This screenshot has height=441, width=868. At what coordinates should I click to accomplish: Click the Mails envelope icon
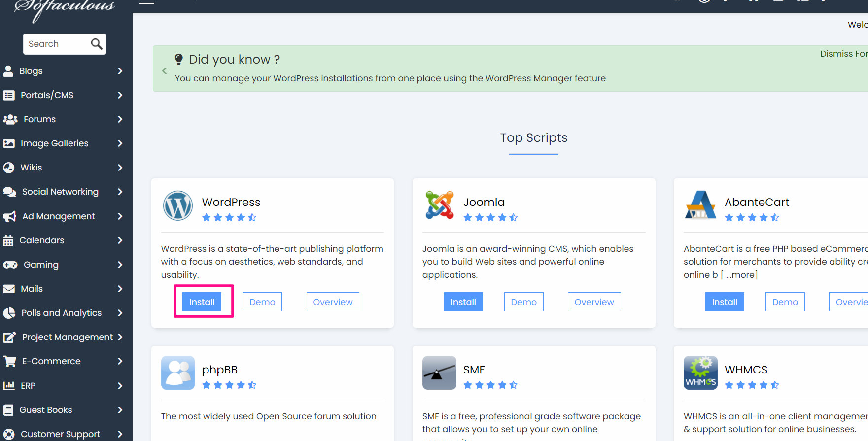pyautogui.click(x=9, y=289)
